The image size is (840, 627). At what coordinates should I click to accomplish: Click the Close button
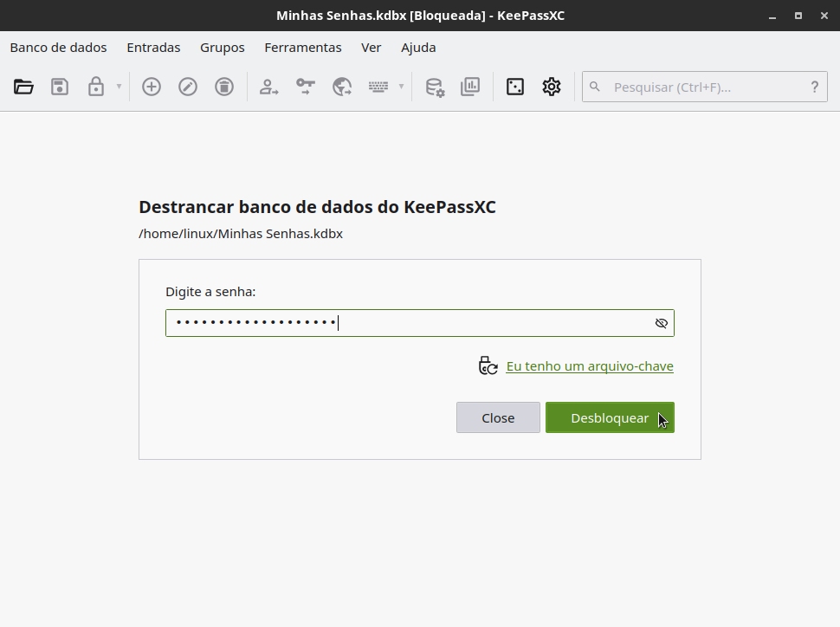click(498, 417)
